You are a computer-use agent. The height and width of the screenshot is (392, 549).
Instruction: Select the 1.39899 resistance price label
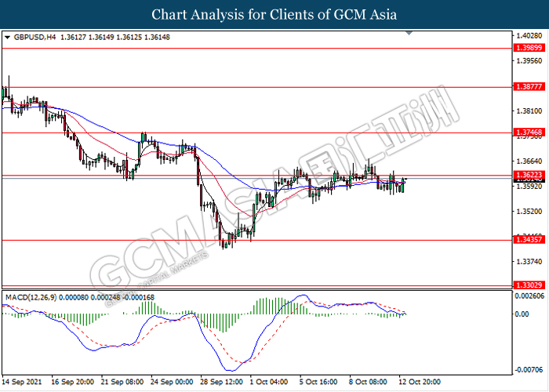(529, 48)
